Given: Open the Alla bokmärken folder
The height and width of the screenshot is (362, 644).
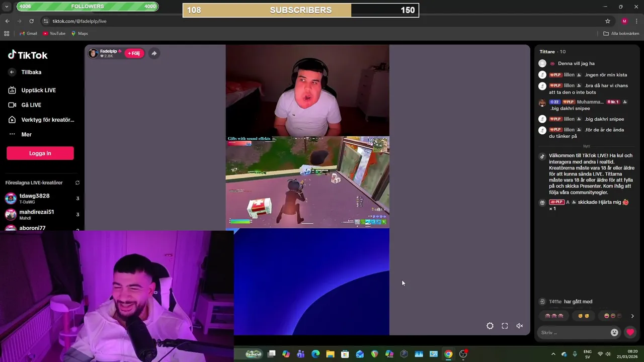Looking at the screenshot, I should tap(621, 34).
